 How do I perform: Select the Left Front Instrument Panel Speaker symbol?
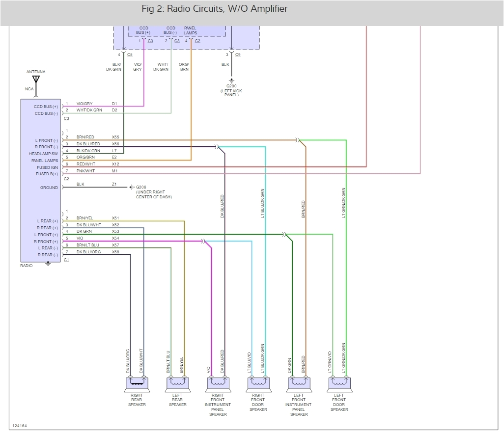298,383
